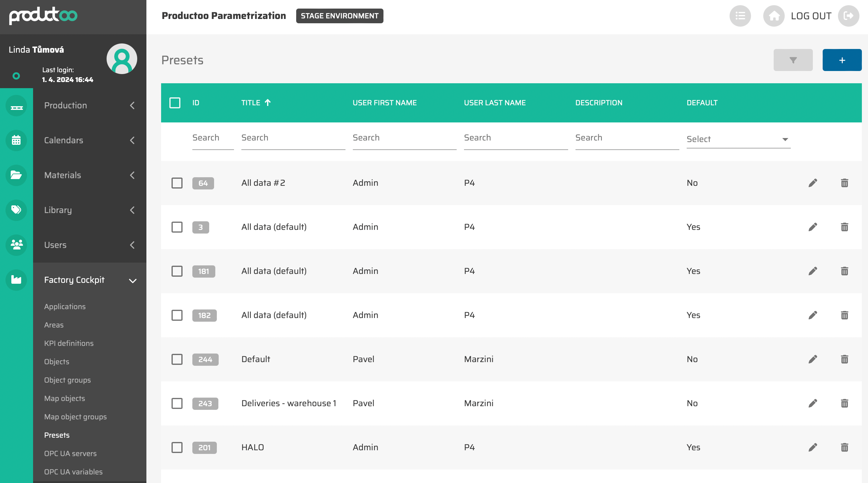Click the Calendars sidebar calendar icon
This screenshot has width=868, height=483.
(16, 140)
